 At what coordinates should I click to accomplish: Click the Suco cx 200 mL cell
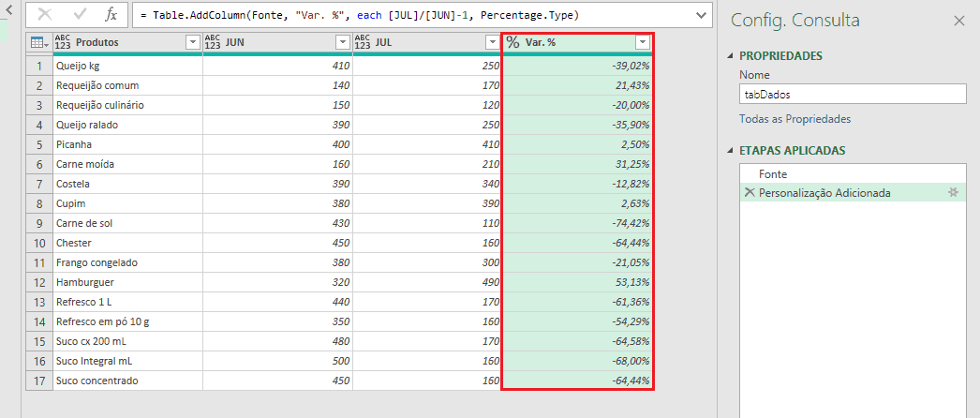tap(128, 341)
